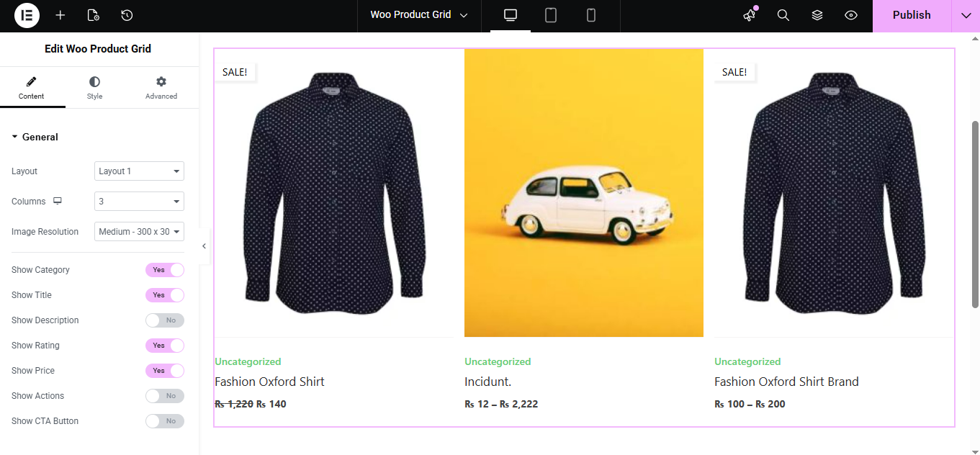The height and width of the screenshot is (455, 980).
Task: Open the document settings page icon
Action: [93, 15]
